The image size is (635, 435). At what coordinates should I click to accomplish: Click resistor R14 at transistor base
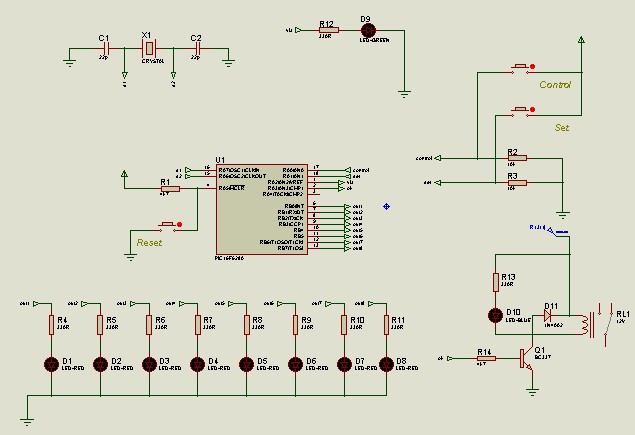tap(484, 356)
